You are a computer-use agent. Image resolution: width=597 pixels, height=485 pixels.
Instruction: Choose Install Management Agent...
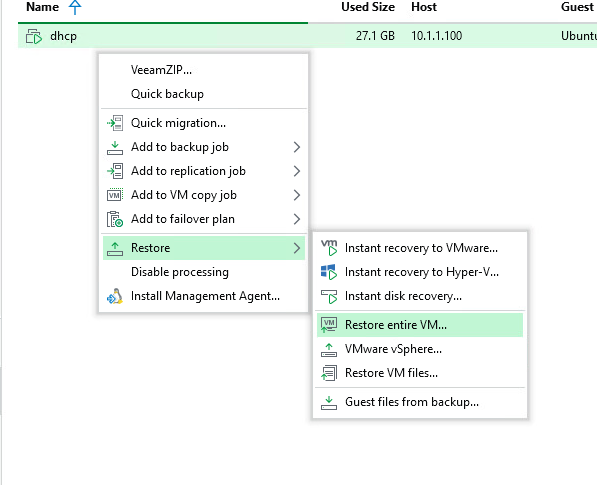tap(204, 296)
